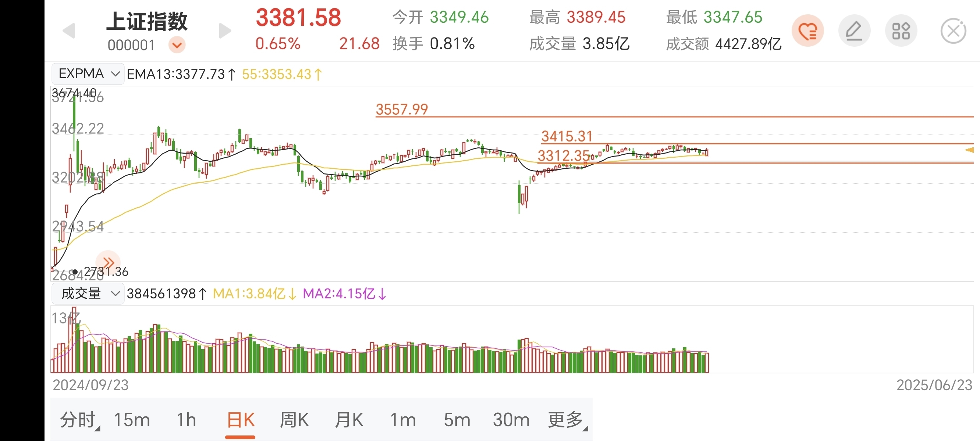Open the EXPMA indicator dropdown
The width and height of the screenshot is (980, 441).
pos(88,74)
